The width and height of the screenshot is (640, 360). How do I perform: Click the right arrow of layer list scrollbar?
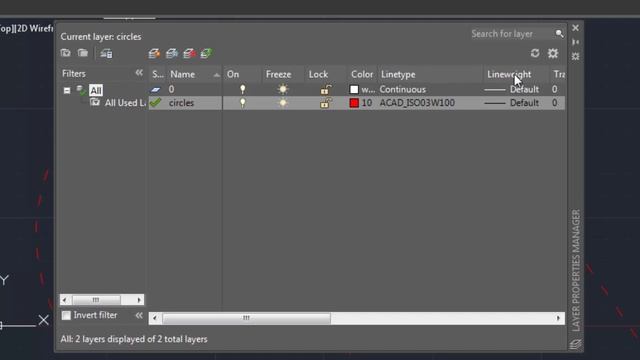coord(558,318)
